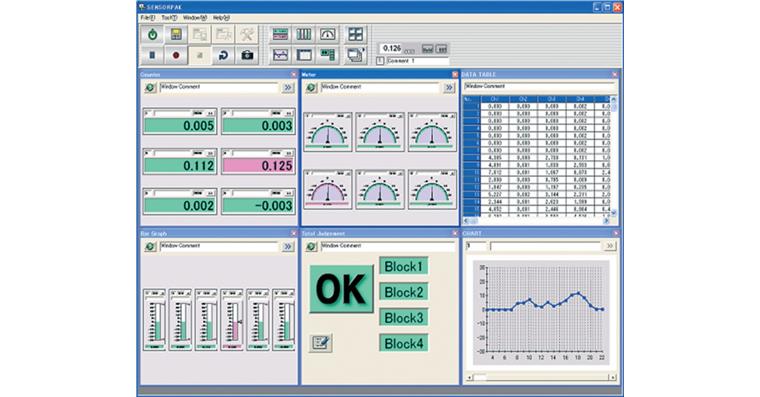This screenshot has width=760, height=397.
Task: Click the Block3 judgement button
Action: coord(403,318)
